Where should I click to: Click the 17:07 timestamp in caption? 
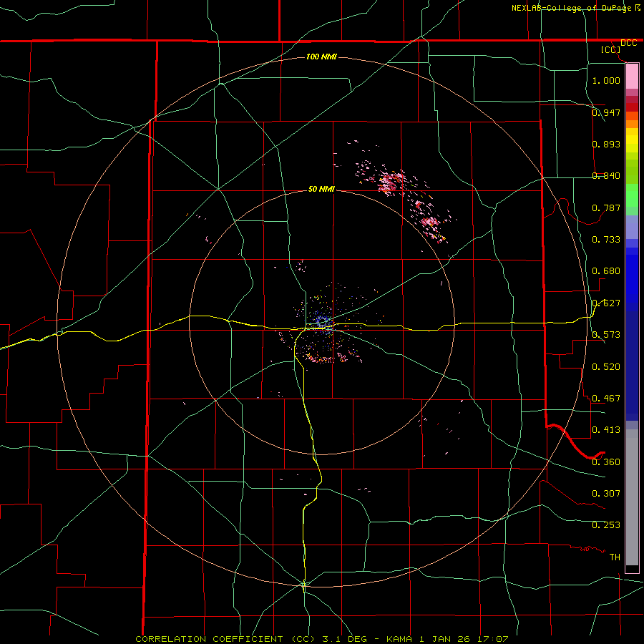pyautogui.click(x=493, y=639)
